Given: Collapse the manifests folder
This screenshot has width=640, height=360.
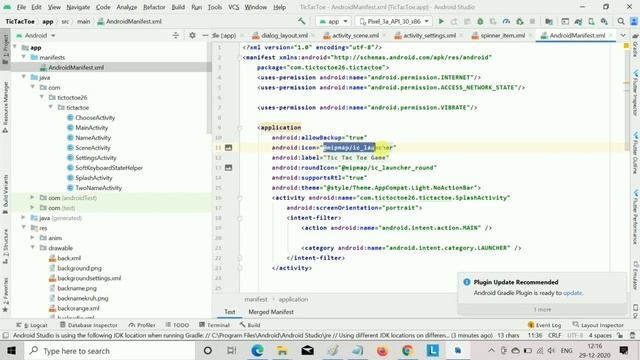Looking at the screenshot, I should 24,57.
